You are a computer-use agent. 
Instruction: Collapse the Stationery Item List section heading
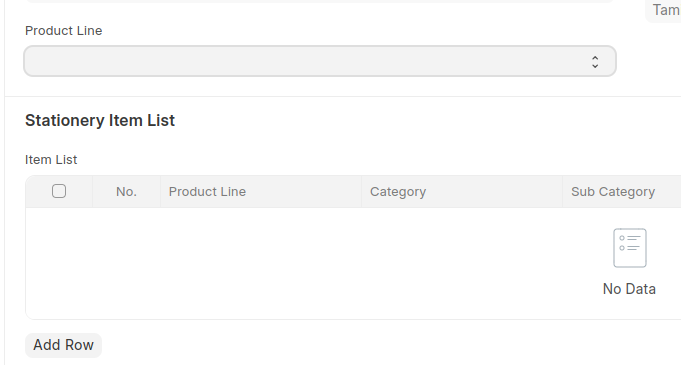coord(100,120)
